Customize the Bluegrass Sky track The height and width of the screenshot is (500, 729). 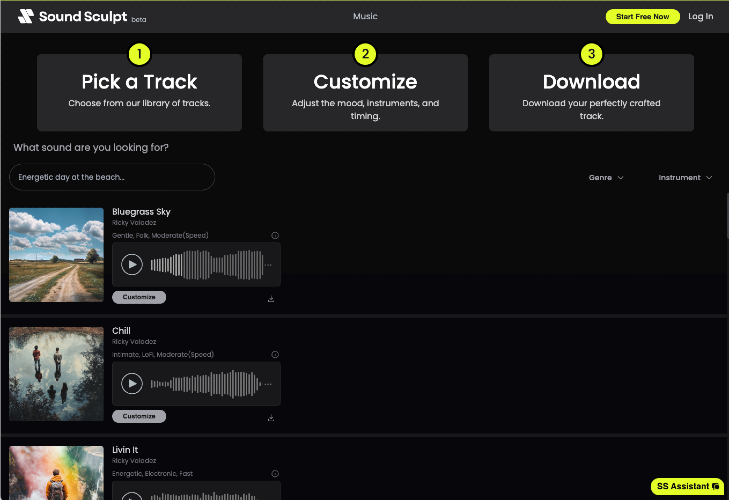pos(139,297)
